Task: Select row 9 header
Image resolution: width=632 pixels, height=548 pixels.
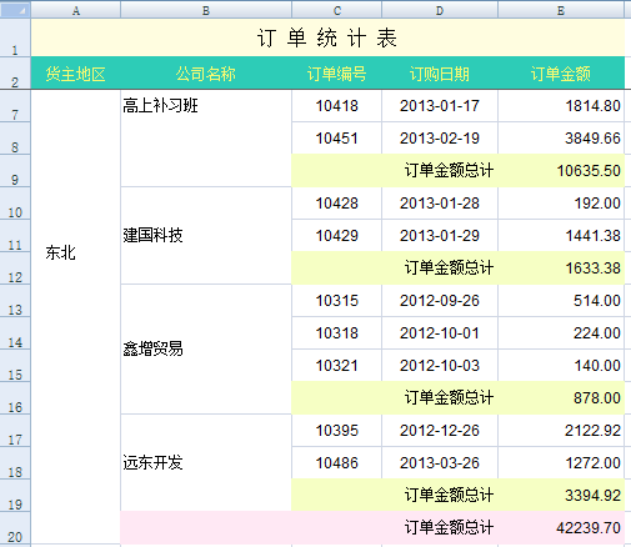Action: 15,171
